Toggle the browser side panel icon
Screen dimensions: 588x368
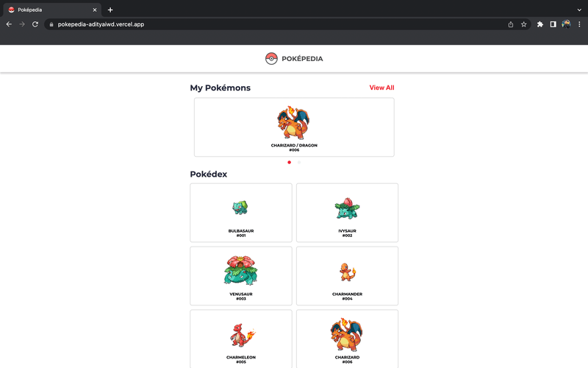pyautogui.click(x=553, y=24)
